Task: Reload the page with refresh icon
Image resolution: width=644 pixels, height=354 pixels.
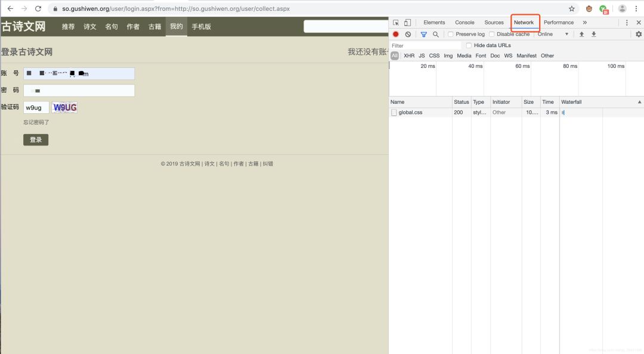Action: pos(38,8)
